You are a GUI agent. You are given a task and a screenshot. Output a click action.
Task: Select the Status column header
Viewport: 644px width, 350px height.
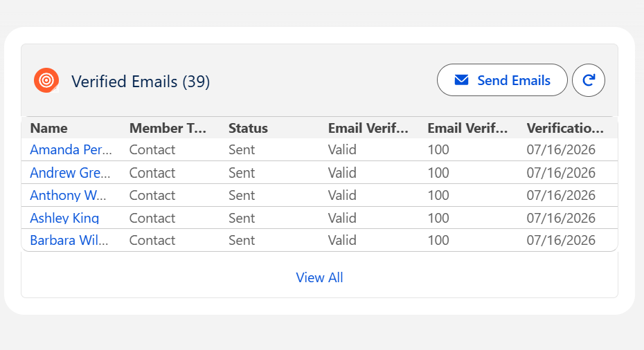(248, 129)
